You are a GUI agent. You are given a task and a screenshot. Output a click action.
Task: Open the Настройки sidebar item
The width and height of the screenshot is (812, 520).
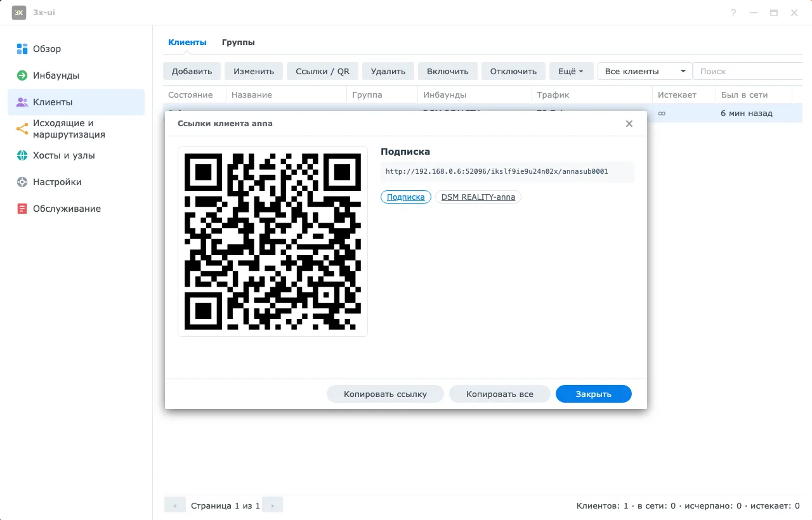coord(76,182)
